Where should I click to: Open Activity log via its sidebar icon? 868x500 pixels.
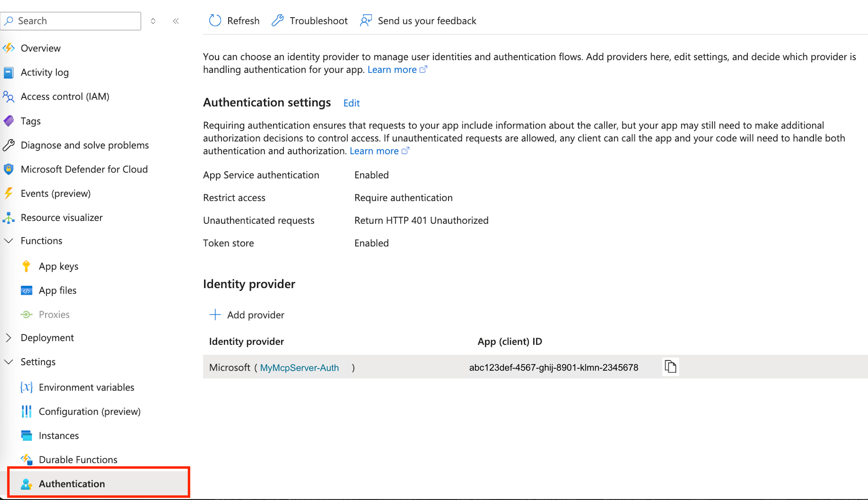(x=9, y=72)
